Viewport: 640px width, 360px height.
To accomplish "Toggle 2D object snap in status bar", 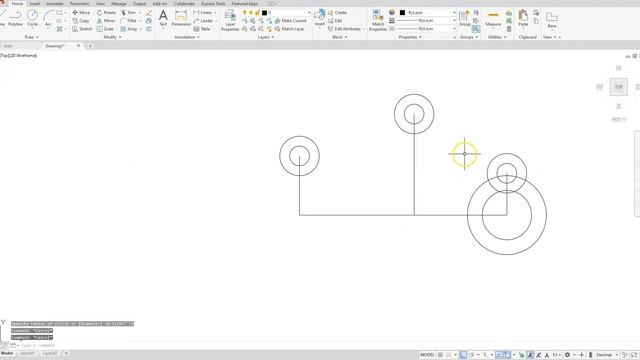I will point(507,355).
